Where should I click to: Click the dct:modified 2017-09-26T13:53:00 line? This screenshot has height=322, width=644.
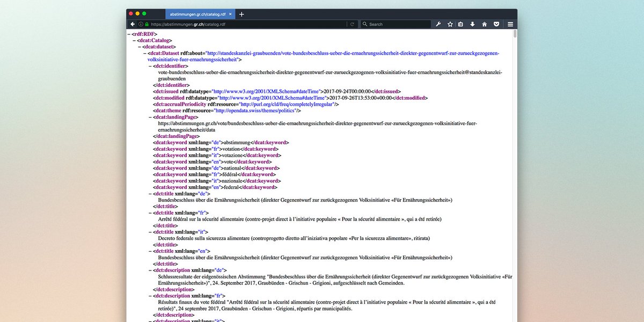[x=290, y=98]
